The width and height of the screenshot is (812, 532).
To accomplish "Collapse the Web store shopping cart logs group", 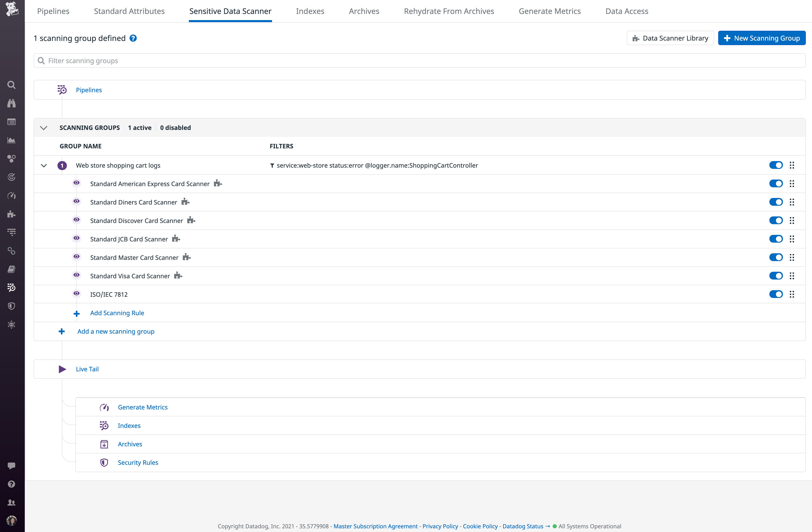I will (x=44, y=166).
